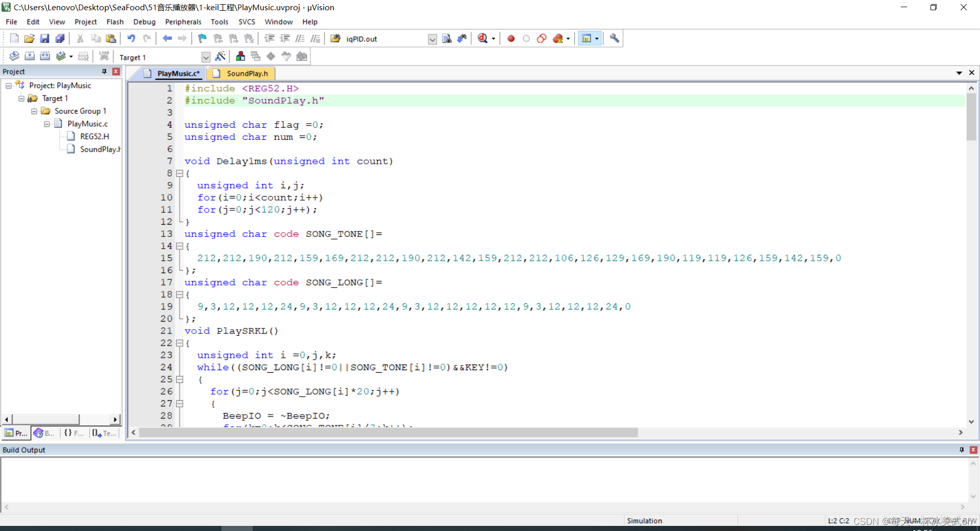Click the Open file folder icon
Screen dimensions: 980x531
30,38
